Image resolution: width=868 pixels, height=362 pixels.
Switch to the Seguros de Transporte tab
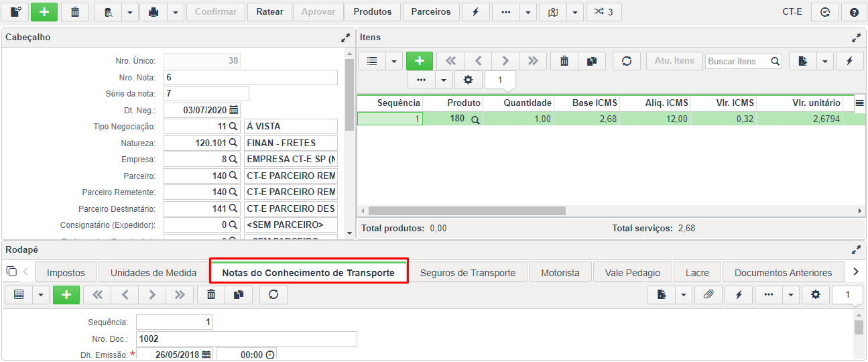click(468, 273)
